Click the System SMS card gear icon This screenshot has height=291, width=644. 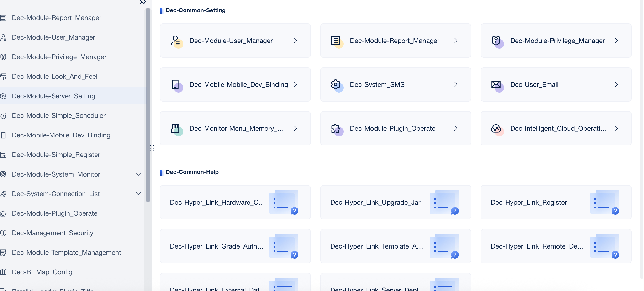coord(337,85)
